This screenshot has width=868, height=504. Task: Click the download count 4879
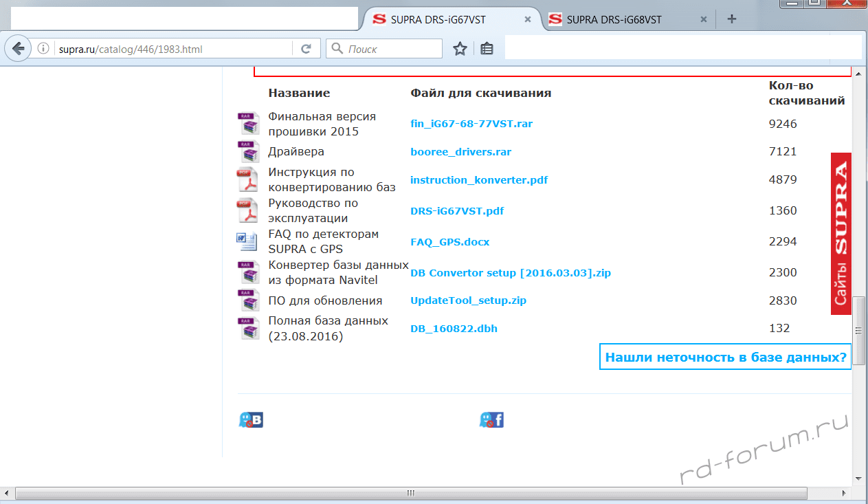click(x=783, y=180)
